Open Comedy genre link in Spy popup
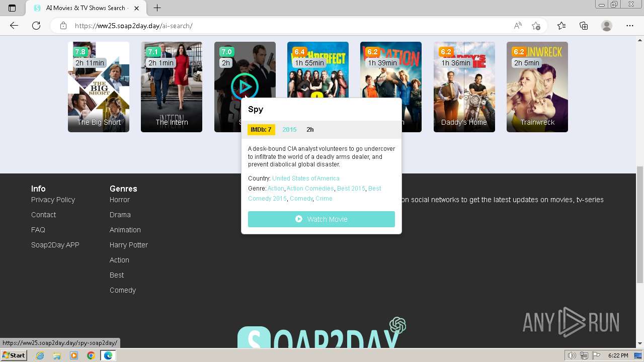 click(x=301, y=199)
